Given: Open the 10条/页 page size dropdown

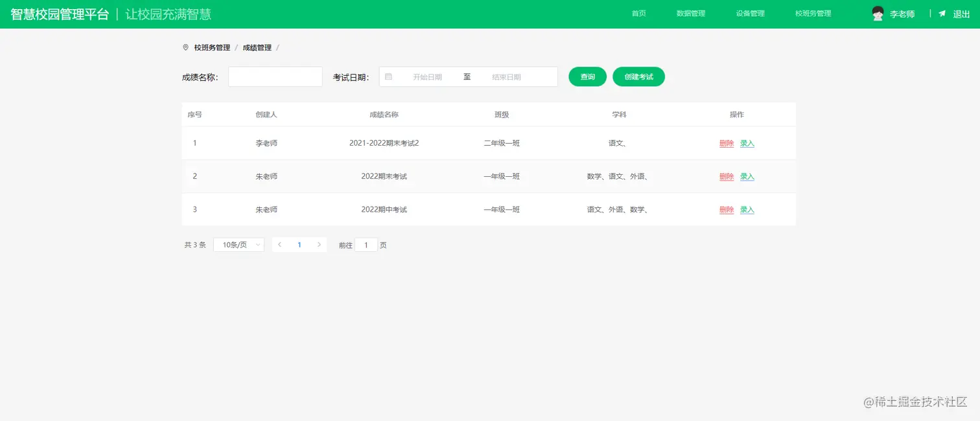Looking at the screenshot, I should tap(239, 245).
